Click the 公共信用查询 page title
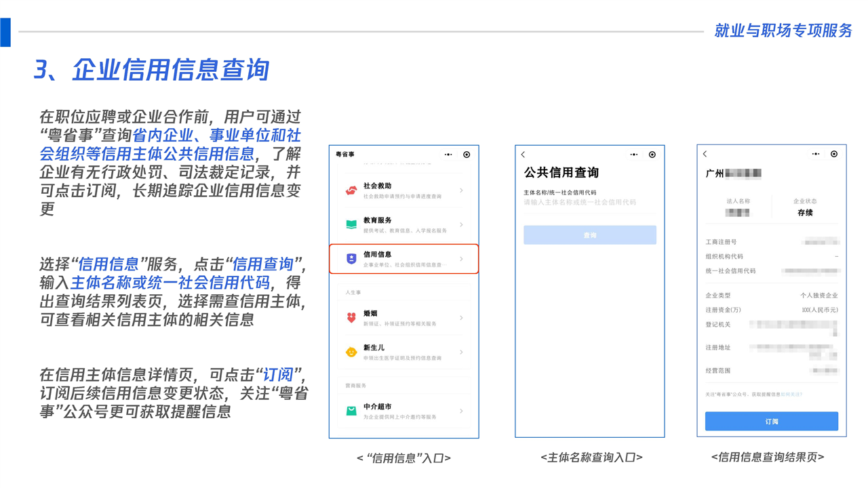The width and height of the screenshot is (868, 488). [x=561, y=173]
